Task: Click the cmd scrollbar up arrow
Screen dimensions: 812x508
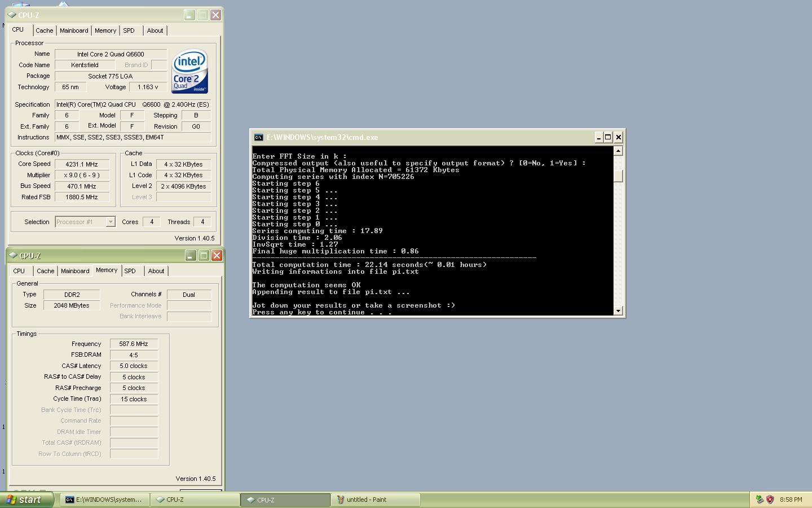Action: tap(618, 151)
